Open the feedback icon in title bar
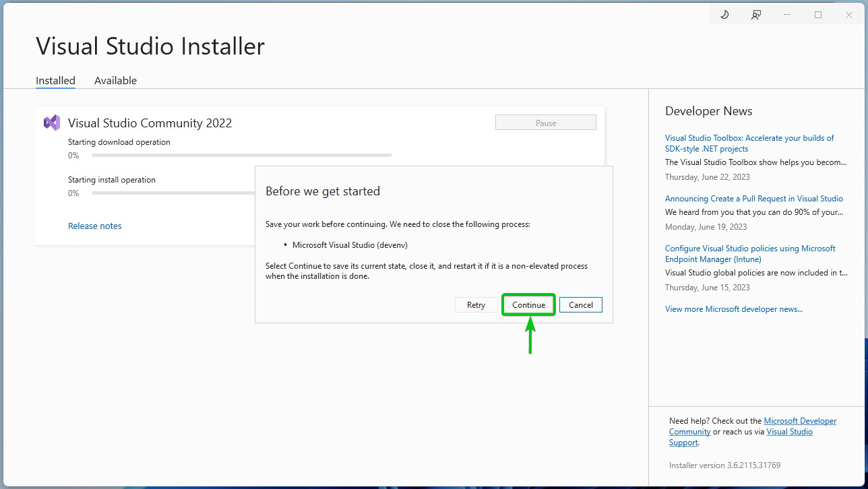 pyautogui.click(x=756, y=15)
